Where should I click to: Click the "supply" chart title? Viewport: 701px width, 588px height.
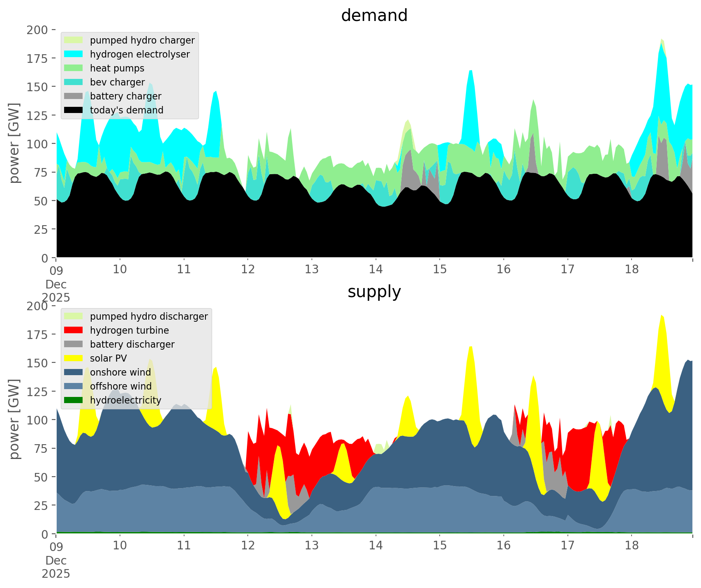(x=374, y=292)
